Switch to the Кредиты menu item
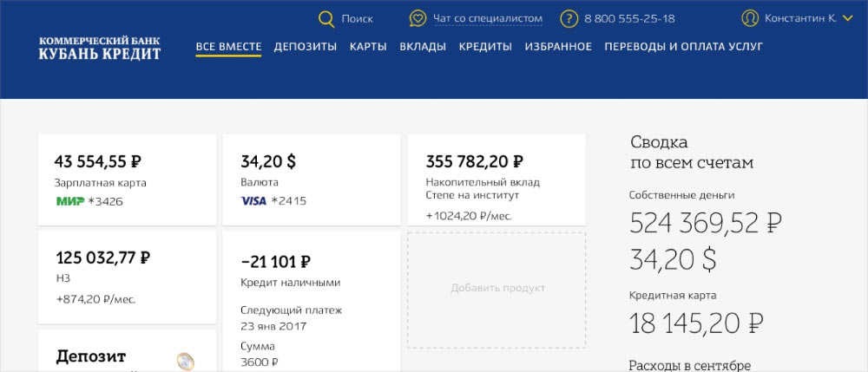Viewport: 868px width, 372px height. click(485, 47)
